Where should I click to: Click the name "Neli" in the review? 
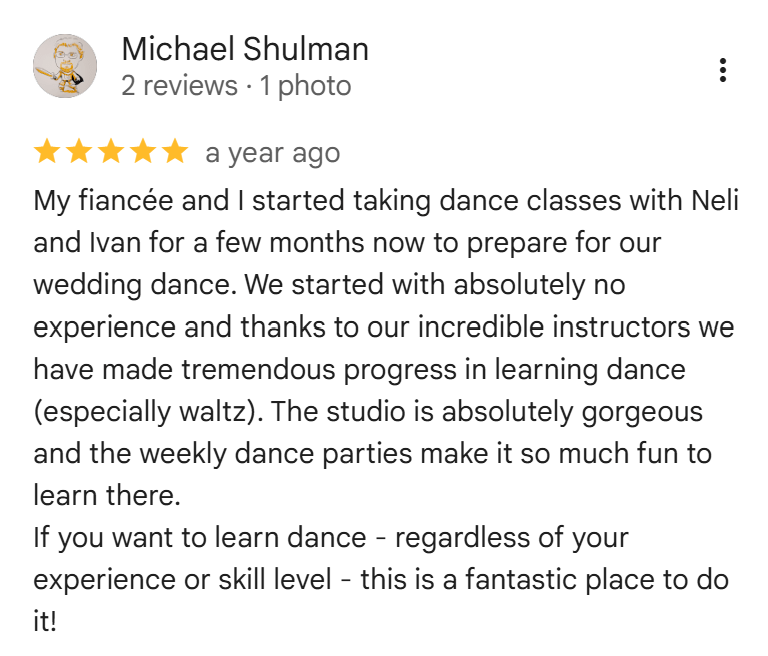pos(715,201)
